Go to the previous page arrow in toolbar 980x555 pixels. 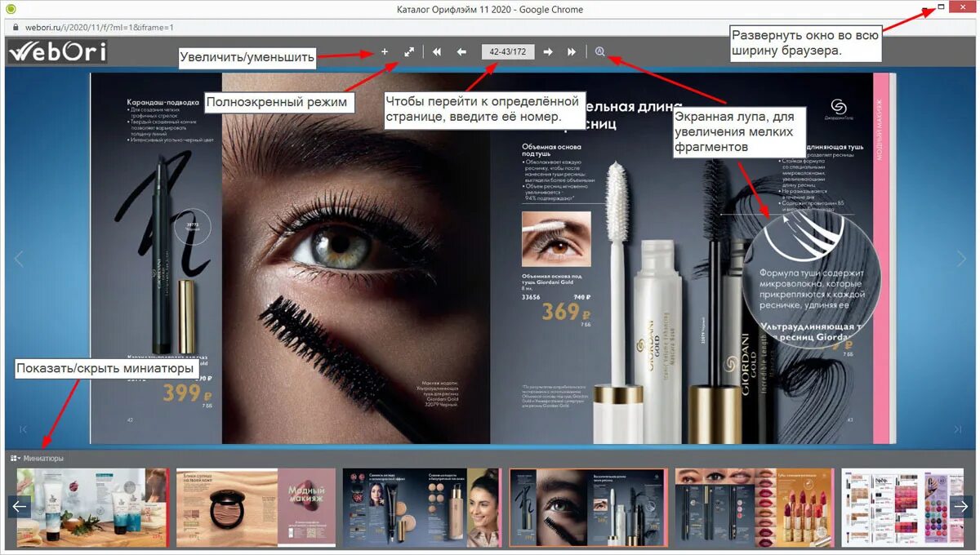[x=461, y=51]
